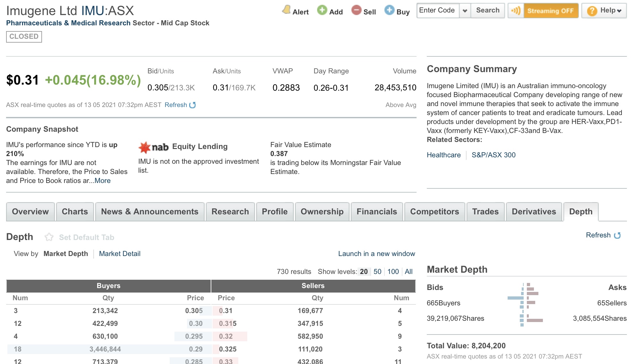Click buyer price 0.305 cell

(x=194, y=311)
